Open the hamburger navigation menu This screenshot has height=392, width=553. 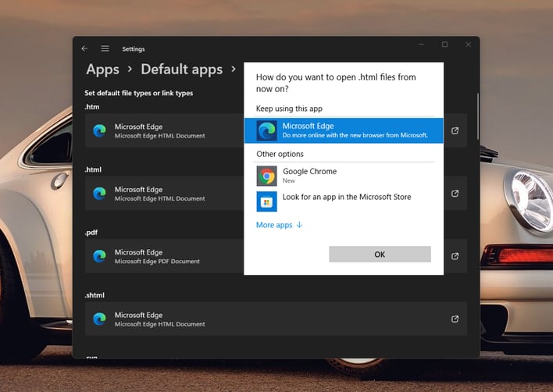point(105,48)
